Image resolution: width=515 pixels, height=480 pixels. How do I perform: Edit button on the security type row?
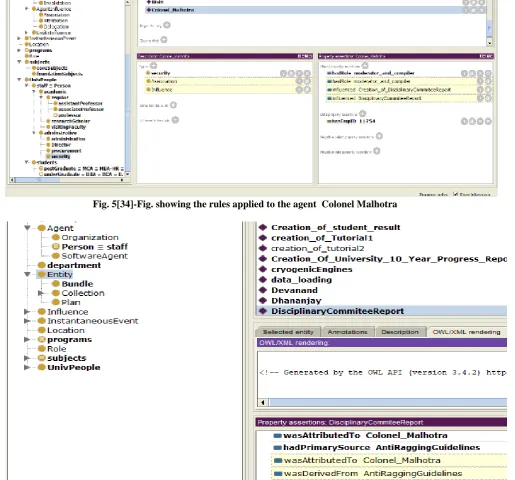click(x=307, y=73)
